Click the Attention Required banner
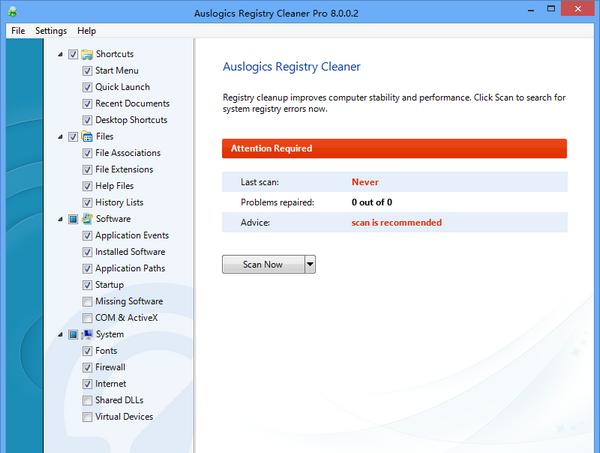Image resolution: width=600 pixels, height=453 pixels. click(x=395, y=148)
